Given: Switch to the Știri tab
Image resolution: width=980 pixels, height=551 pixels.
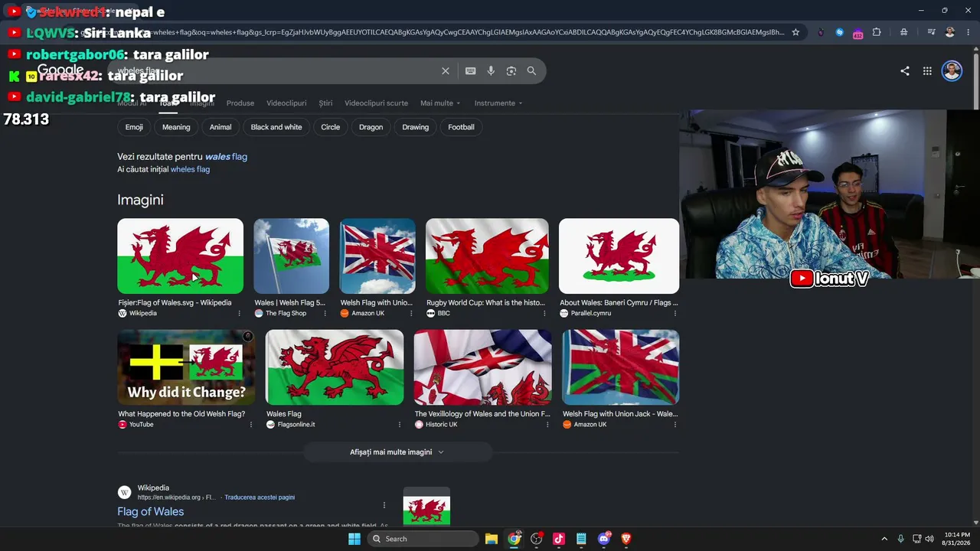Looking at the screenshot, I should [x=325, y=103].
